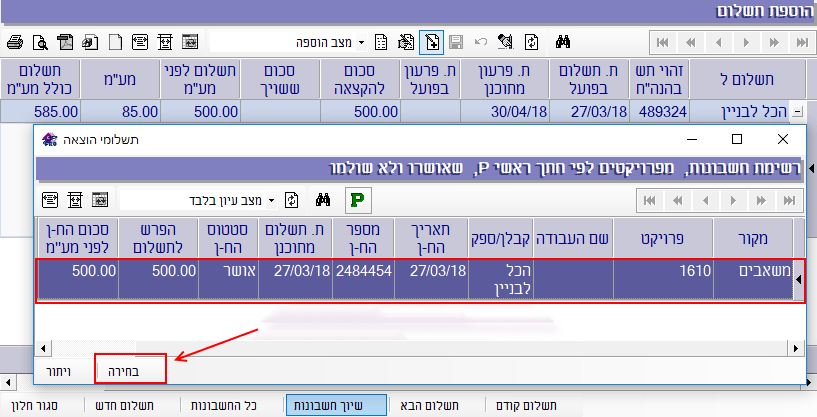The width and height of the screenshot is (817, 417).
Task: Click 'תשלום חדש' new payment button
Action: (x=130, y=405)
